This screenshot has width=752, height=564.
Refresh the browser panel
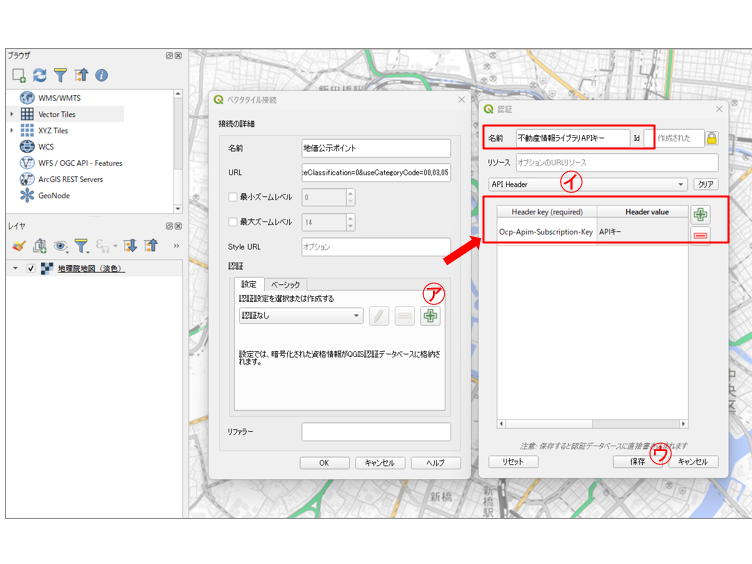click(x=40, y=75)
